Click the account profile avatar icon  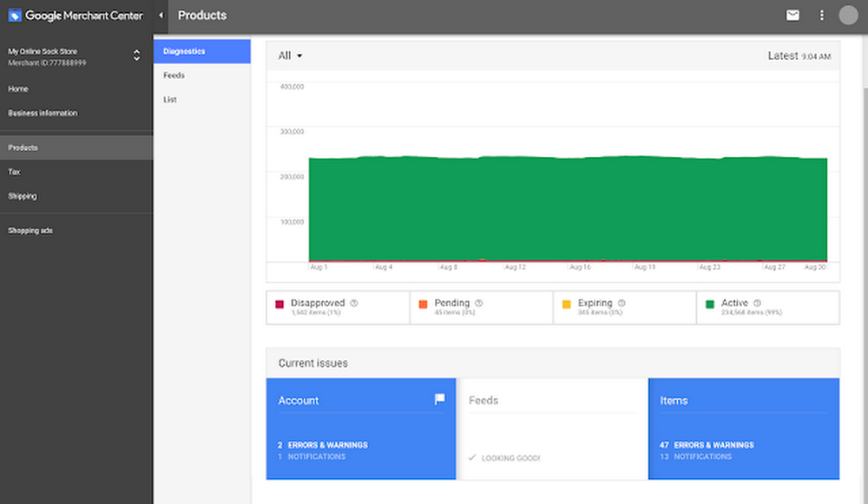[848, 16]
